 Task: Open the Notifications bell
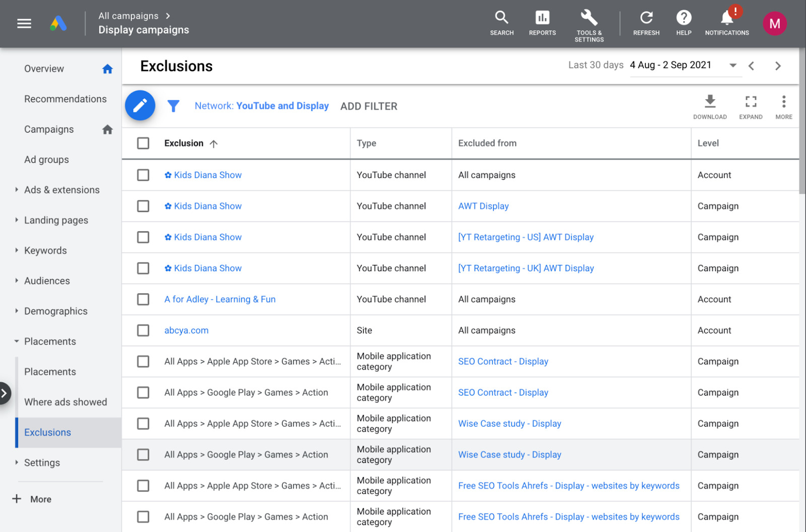click(726, 18)
